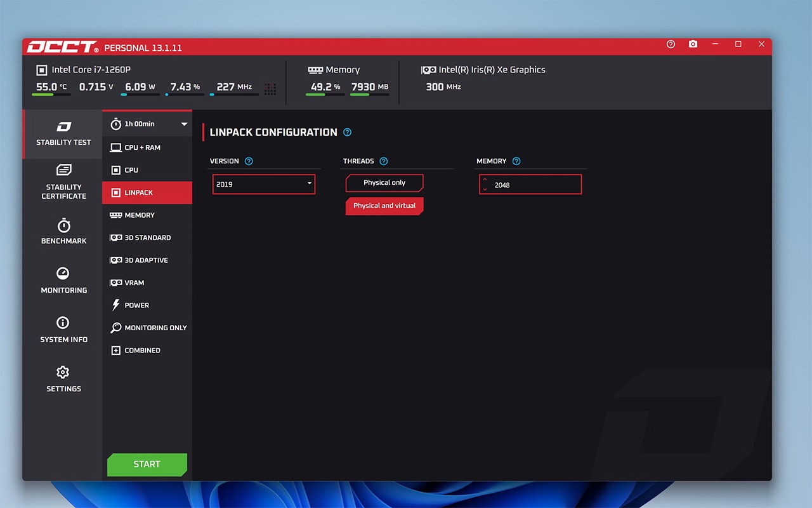This screenshot has height=508, width=812.
Task: Open the Monitoring section
Action: coord(63,281)
